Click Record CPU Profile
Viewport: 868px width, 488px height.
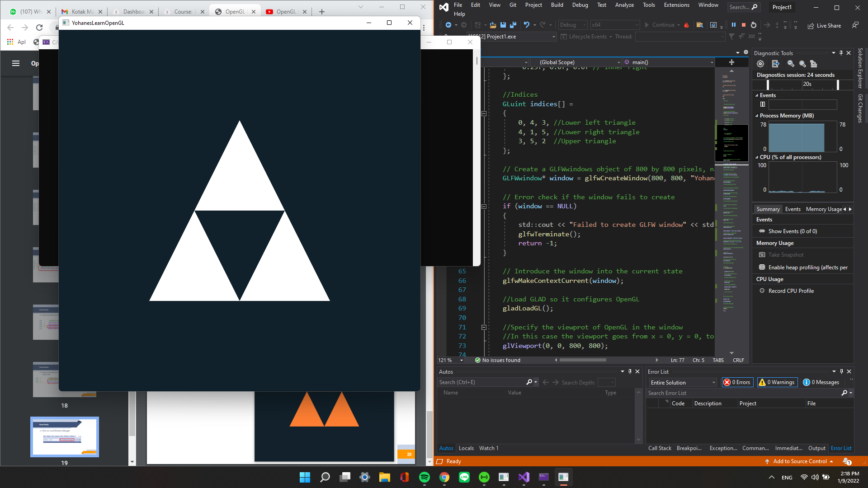point(790,291)
